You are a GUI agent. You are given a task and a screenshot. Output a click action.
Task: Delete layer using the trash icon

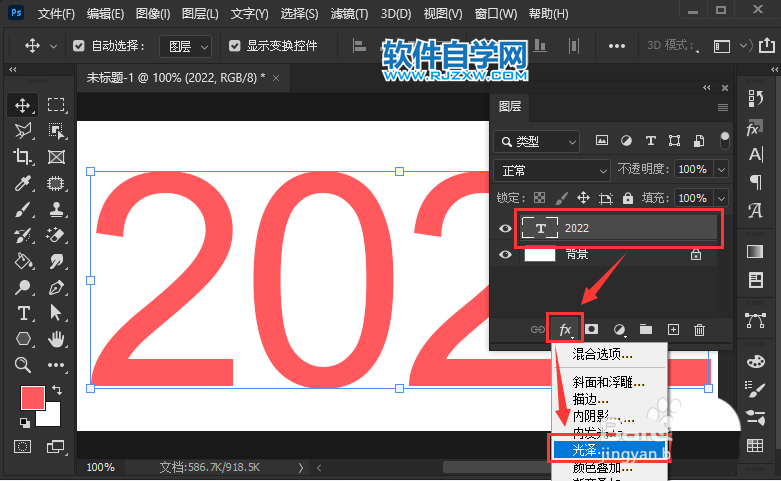click(x=700, y=329)
